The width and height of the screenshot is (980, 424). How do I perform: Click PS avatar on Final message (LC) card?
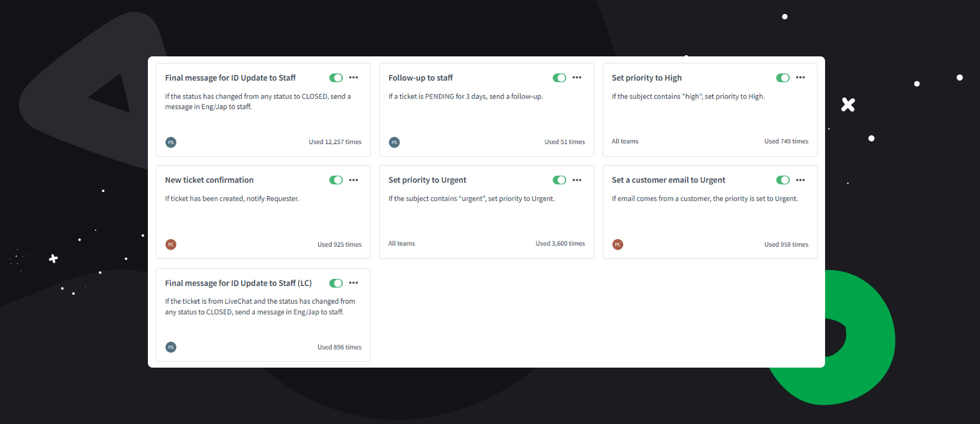(171, 347)
